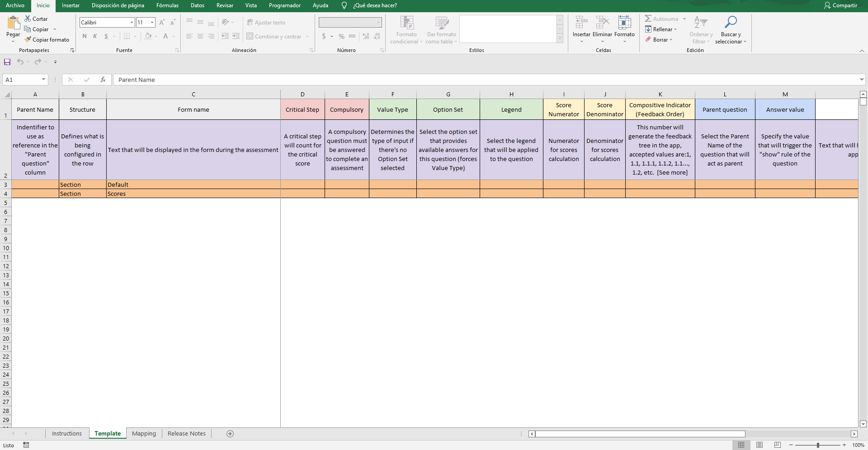Click the Pegar paste icon

[x=13, y=23]
